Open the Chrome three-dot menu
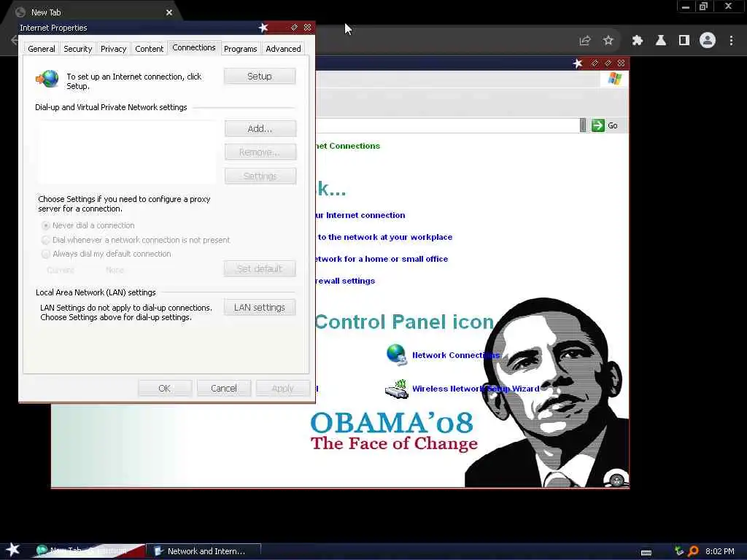 point(731,41)
